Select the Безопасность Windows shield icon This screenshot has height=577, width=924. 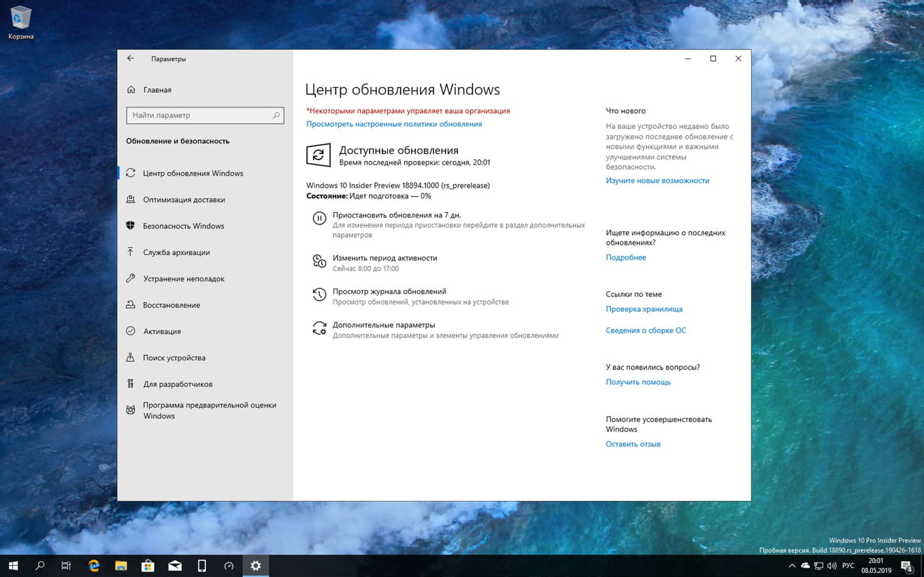(131, 225)
